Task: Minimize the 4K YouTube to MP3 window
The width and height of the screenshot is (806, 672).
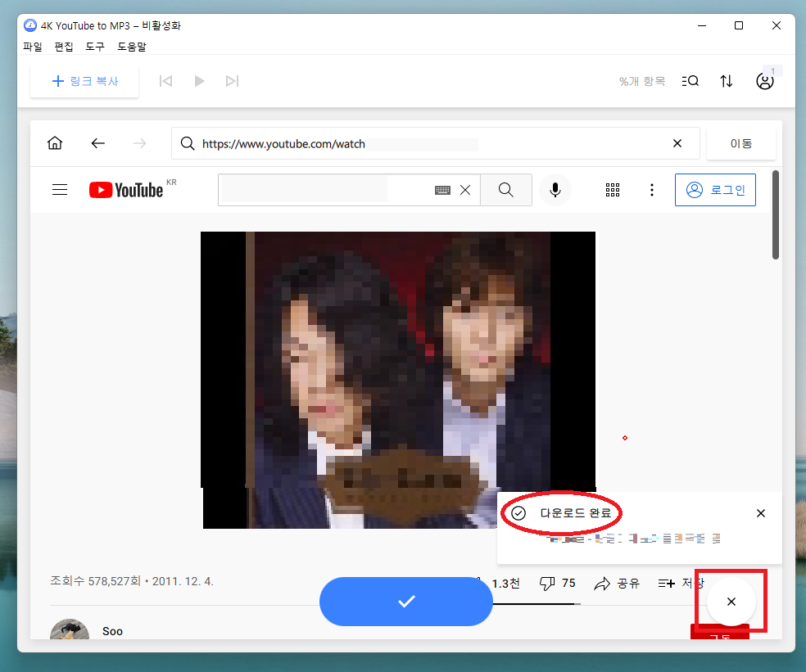Action: [x=702, y=25]
